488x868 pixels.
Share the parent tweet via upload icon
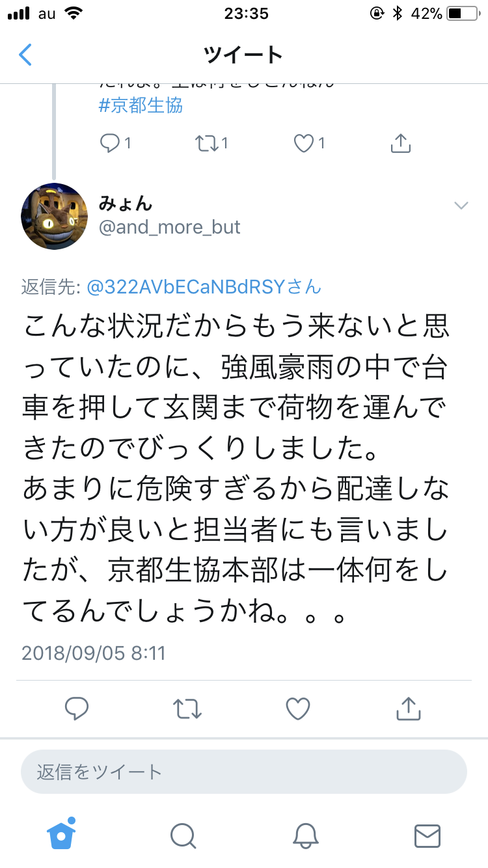point(401,142)
